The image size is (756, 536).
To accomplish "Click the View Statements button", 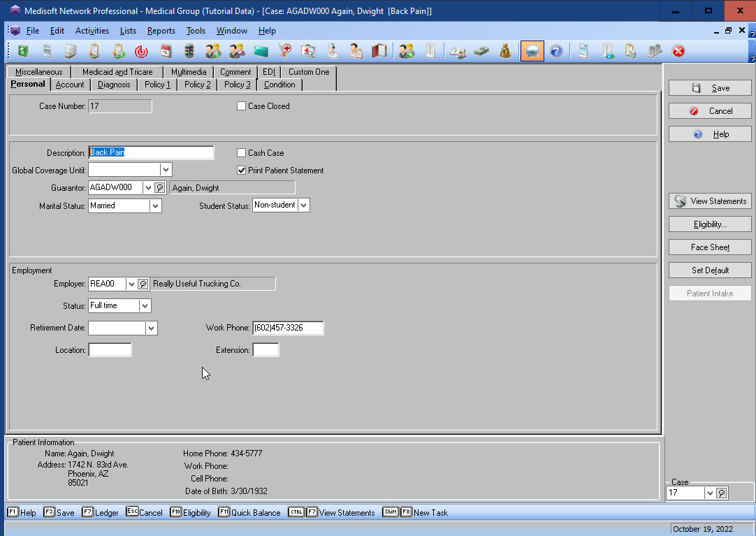I will (710, 201).
